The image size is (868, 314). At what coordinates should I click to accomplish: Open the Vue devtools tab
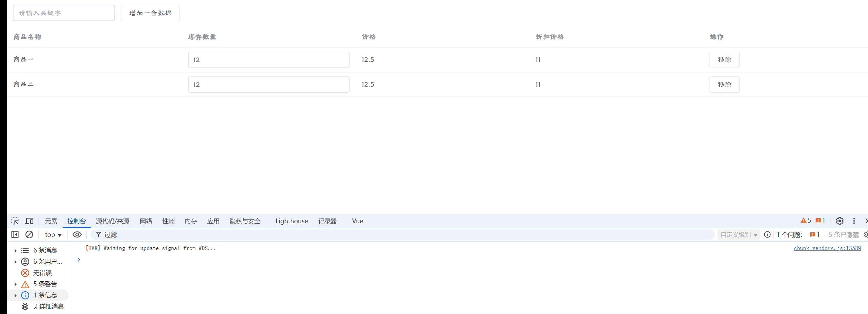click(x=357, y=221)
